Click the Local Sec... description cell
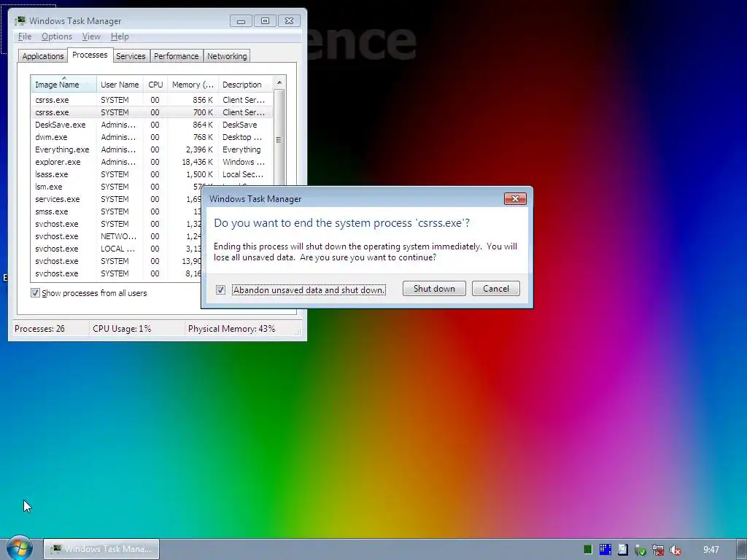Screen dimensions: 747x560 coord(242,174)
